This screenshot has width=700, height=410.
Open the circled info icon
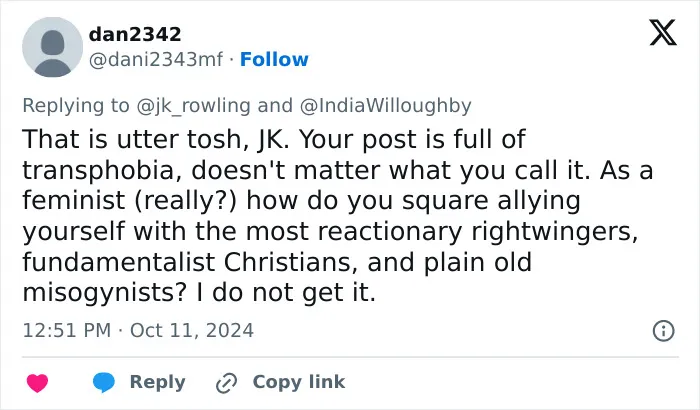663,331
